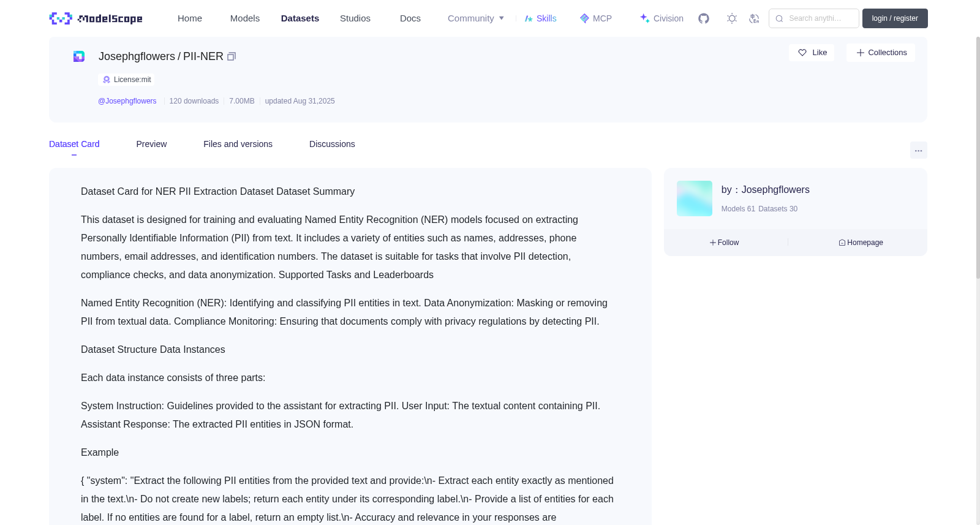980x525 pixels.
Task: Switch to the Preview tab
Action: pyautogui.click(x=151, y=144)
